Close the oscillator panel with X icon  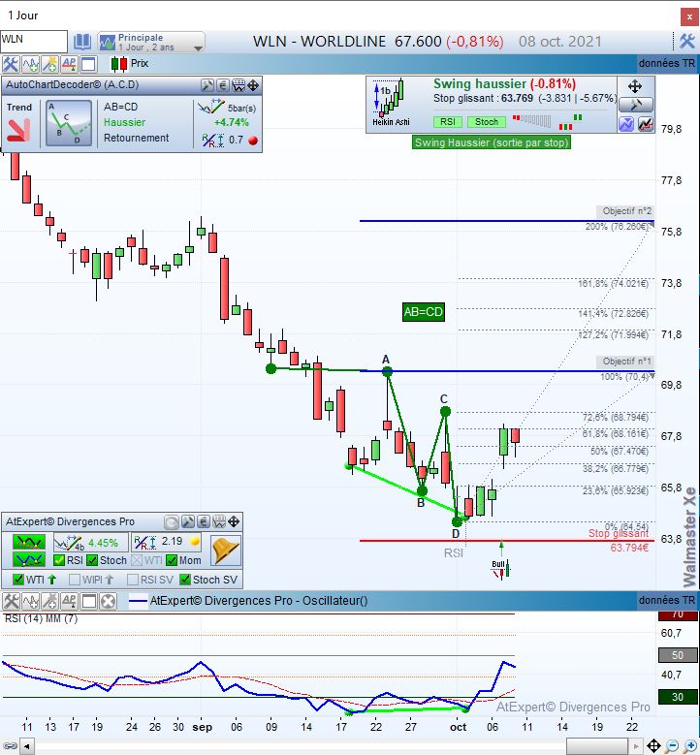tap(109, 601)
